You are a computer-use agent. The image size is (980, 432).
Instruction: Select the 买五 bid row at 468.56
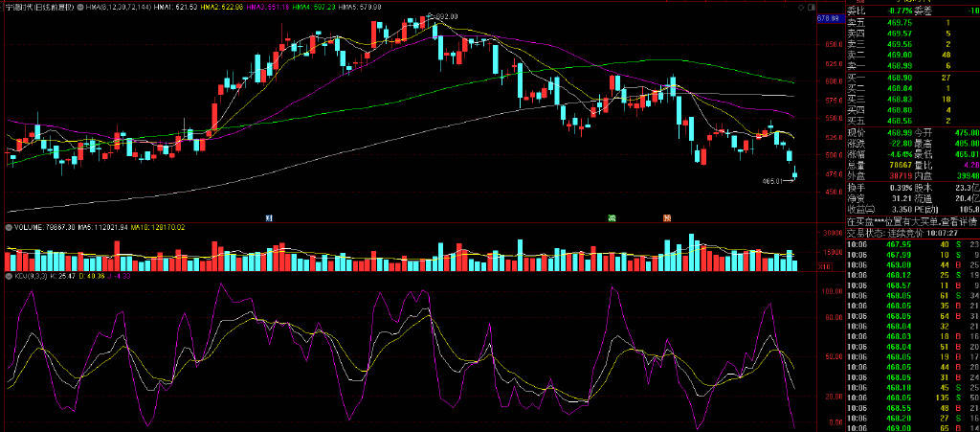click(x=912, y=120)
